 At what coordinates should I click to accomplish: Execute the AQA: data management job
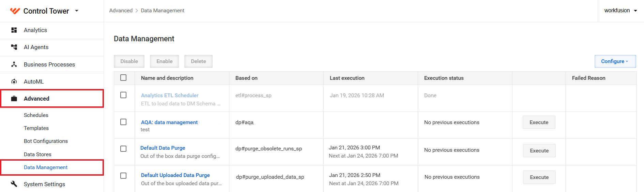pyautogui.click(x=539, y=122)
